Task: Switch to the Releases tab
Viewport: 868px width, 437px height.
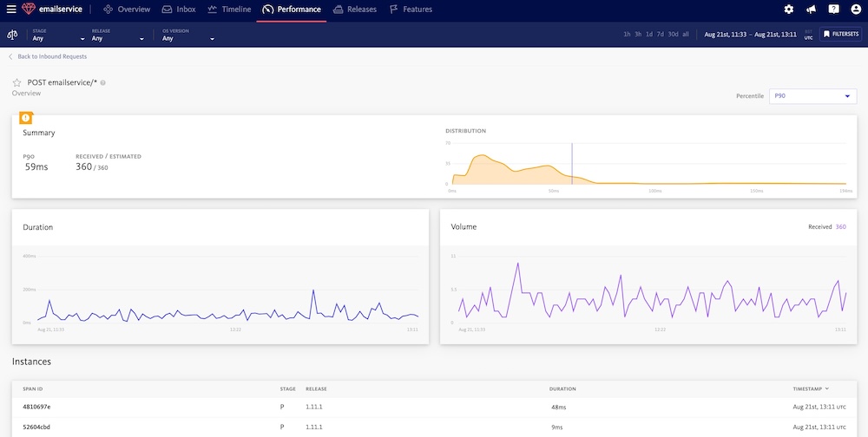Action: click(x=355, y=10)
